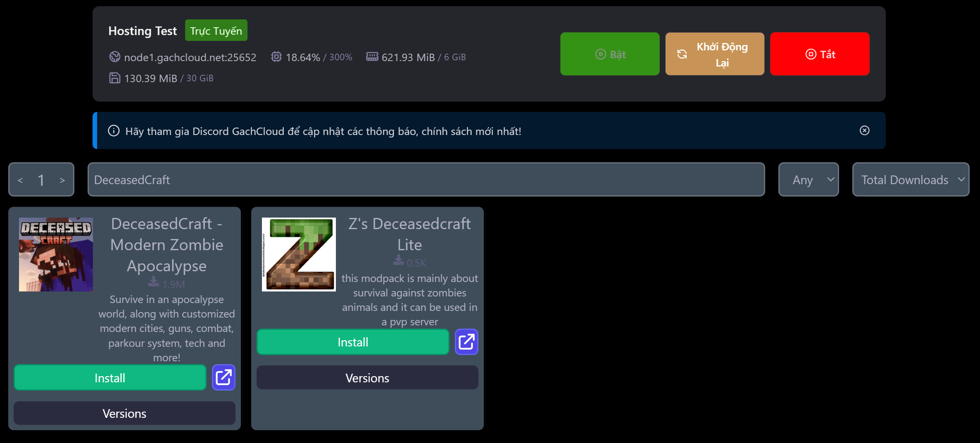The image size is (980, 443).
Task: Go to next page with right arrow
Action: pos(62,180)
